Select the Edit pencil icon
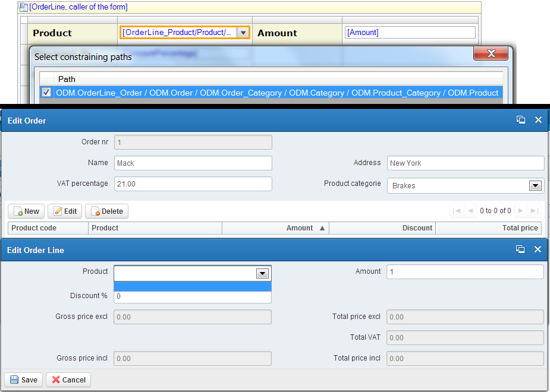The height and width of the screenshot is (392, 550). click(x=56, y=211)
